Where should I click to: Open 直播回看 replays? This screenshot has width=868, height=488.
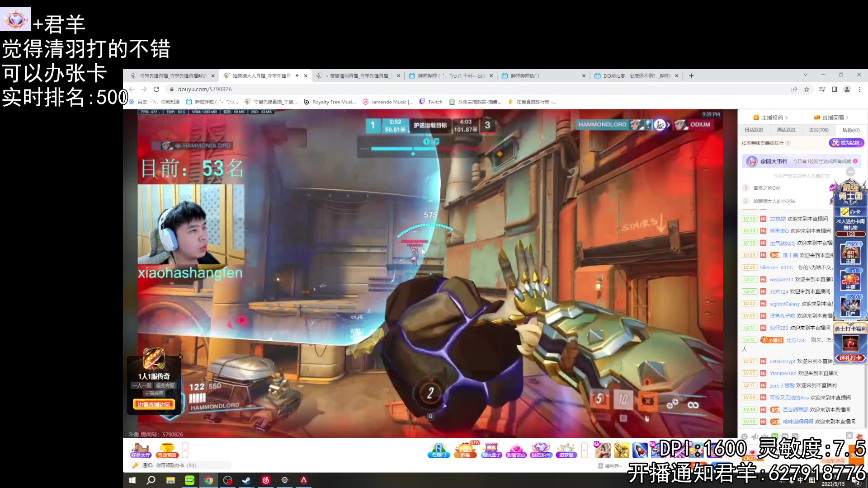831,117
